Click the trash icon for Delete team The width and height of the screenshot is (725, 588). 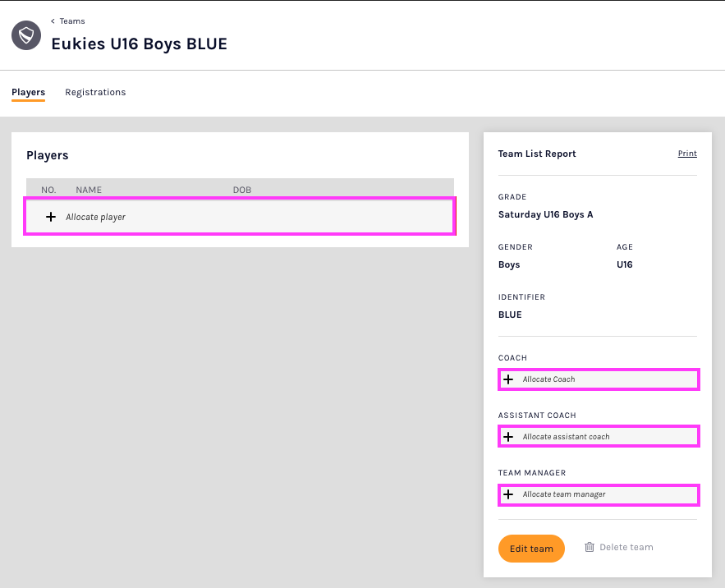(x=589, y=547)
